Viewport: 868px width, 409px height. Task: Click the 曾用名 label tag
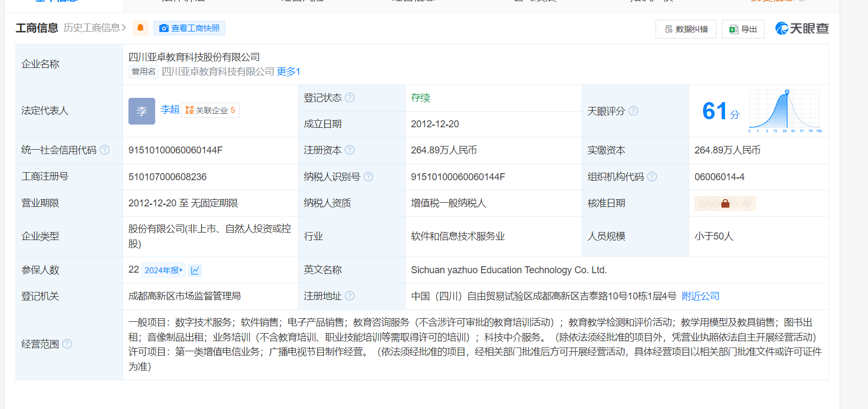[x=143, y=72]
